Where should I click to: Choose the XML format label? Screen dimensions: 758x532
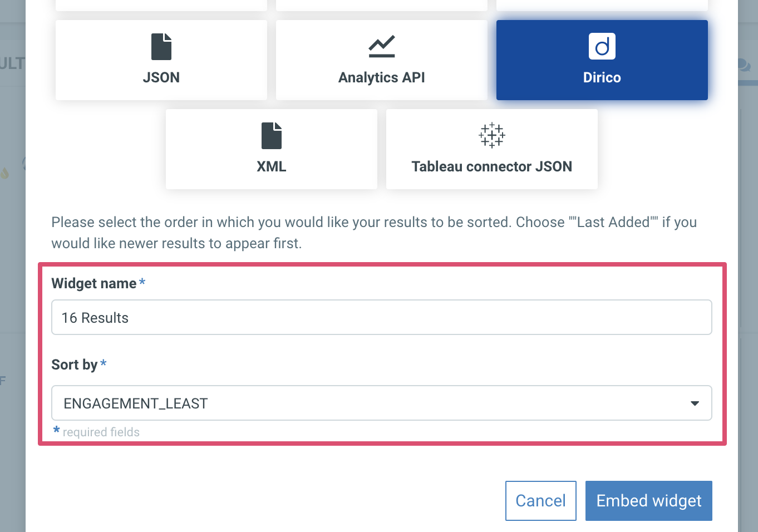click(272, 166)
